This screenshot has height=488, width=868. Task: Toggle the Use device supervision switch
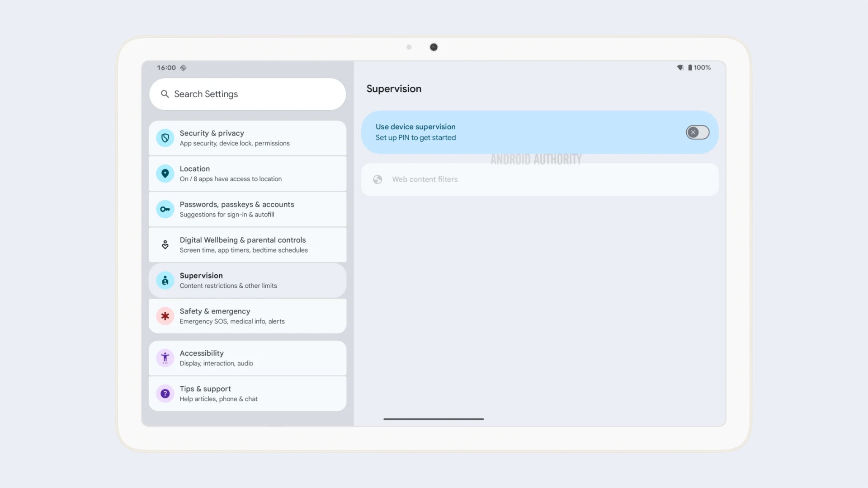point(697,132)
